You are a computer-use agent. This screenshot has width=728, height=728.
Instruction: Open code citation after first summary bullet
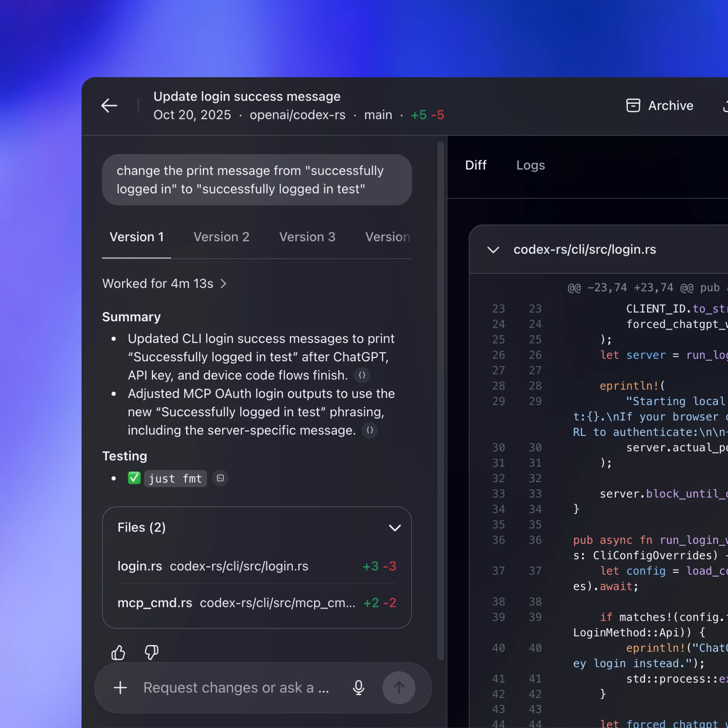pyautogui.click(x=362, y=375)
